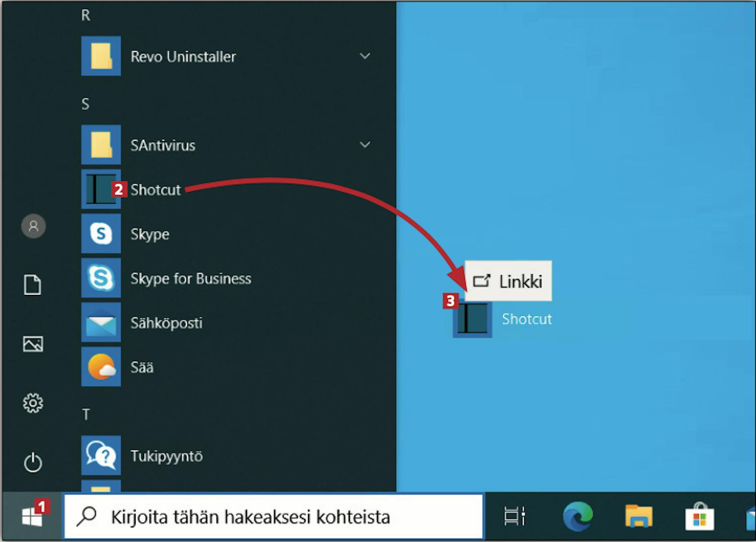
Task: Open the Settings gear in Start sidebar
Action: (33, 403)
